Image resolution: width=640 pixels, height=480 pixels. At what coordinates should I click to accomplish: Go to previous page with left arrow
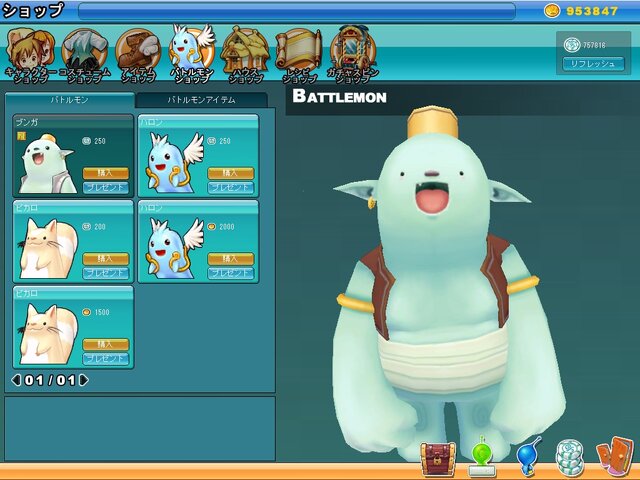click(15, 380)
